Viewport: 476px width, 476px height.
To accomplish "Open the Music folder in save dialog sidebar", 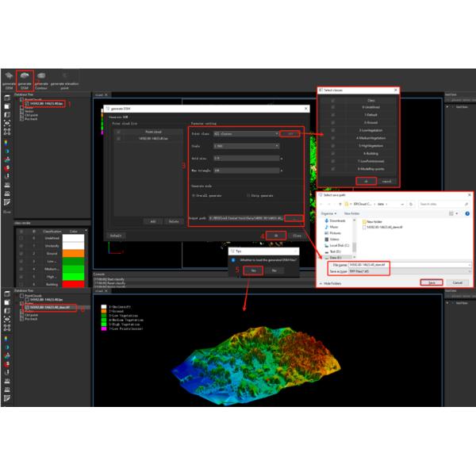I will tap(335, 228).
